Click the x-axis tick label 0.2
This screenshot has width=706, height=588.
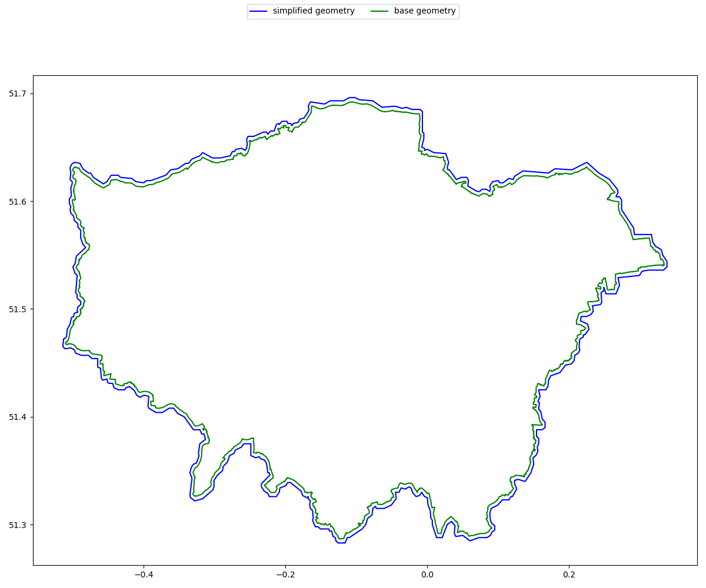click(x=569, y=573)
